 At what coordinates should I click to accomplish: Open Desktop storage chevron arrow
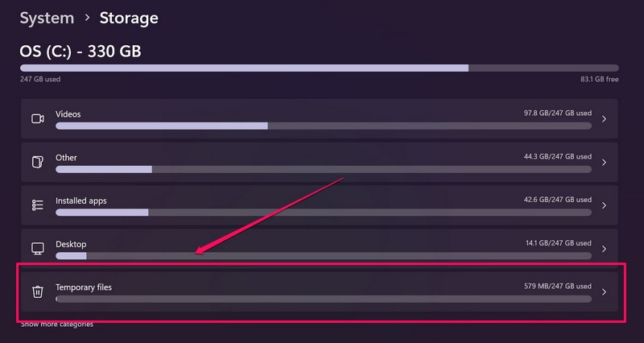pos(604,249)
